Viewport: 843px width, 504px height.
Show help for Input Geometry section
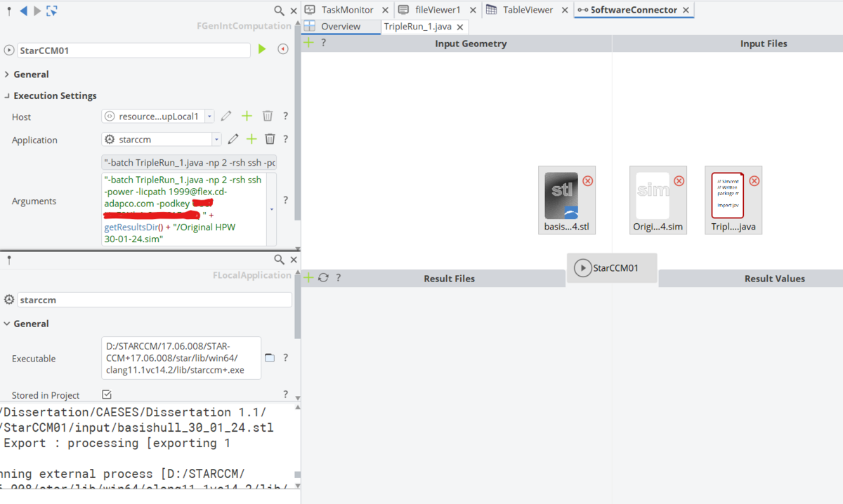pyautogui.click(x=323, y=43)
